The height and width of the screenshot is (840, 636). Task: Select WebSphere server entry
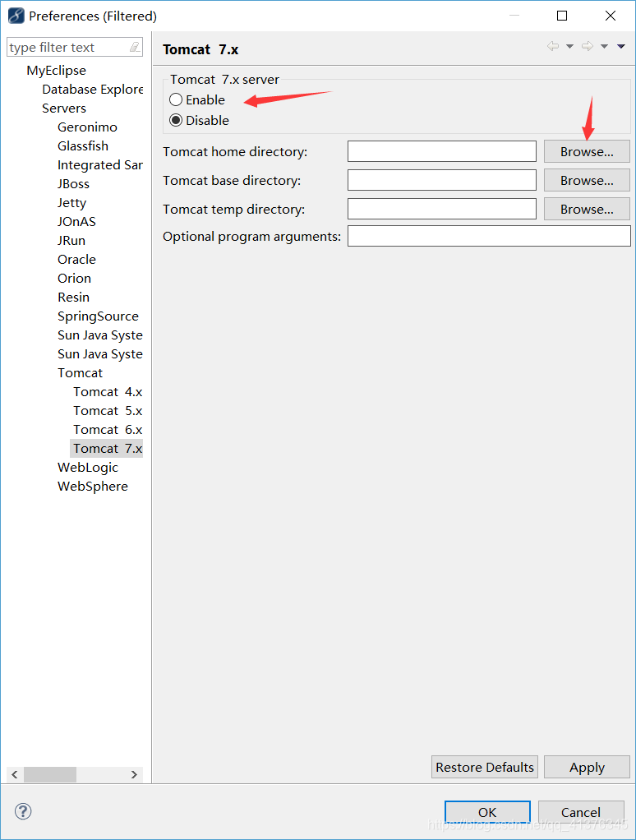coord(93,486)
